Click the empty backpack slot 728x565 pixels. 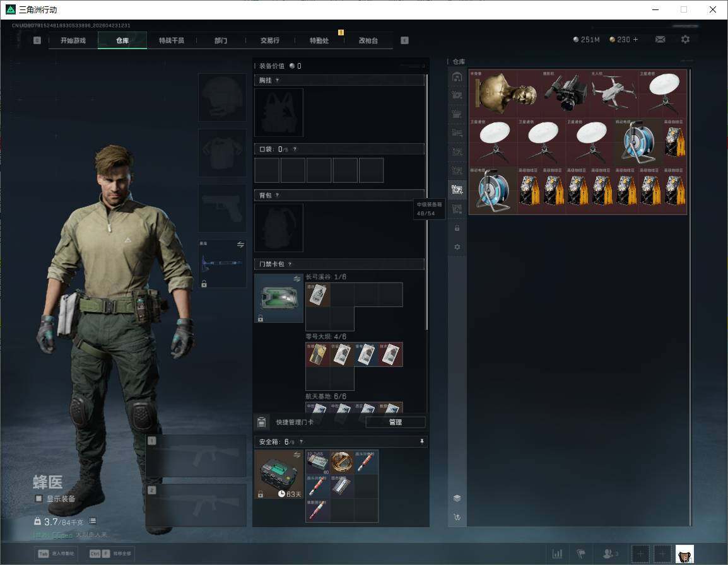[x=279, y=228]
